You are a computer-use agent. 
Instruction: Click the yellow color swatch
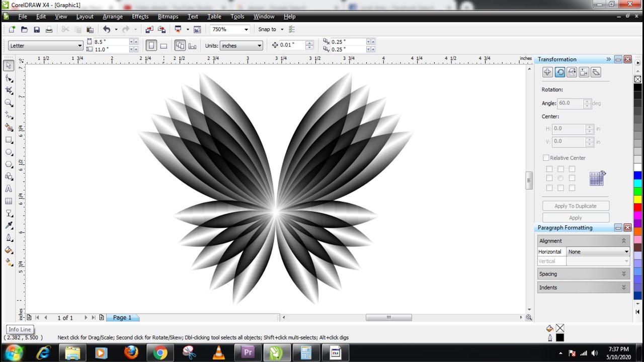(x=637, y=199)
